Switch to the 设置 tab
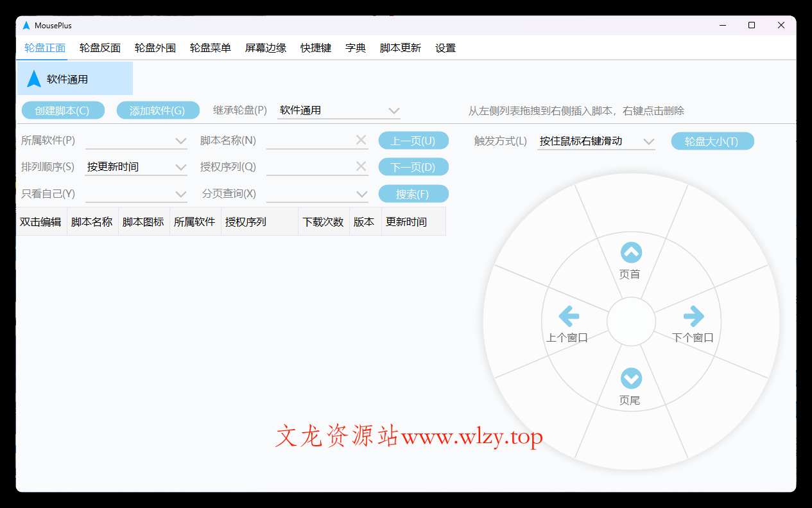The width and height of the screenshot is (812, 508). 445,48
